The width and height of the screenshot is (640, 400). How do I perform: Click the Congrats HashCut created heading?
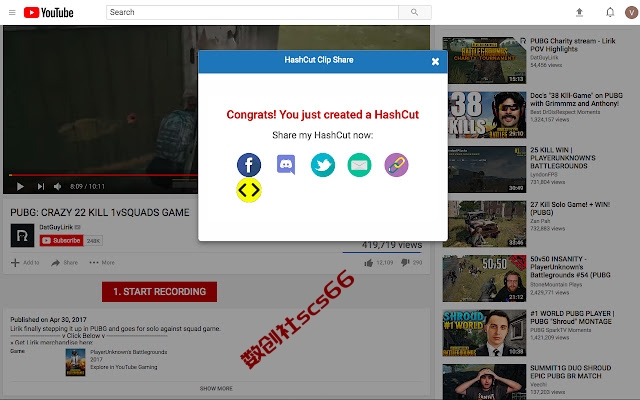click(x=323, y=115)
